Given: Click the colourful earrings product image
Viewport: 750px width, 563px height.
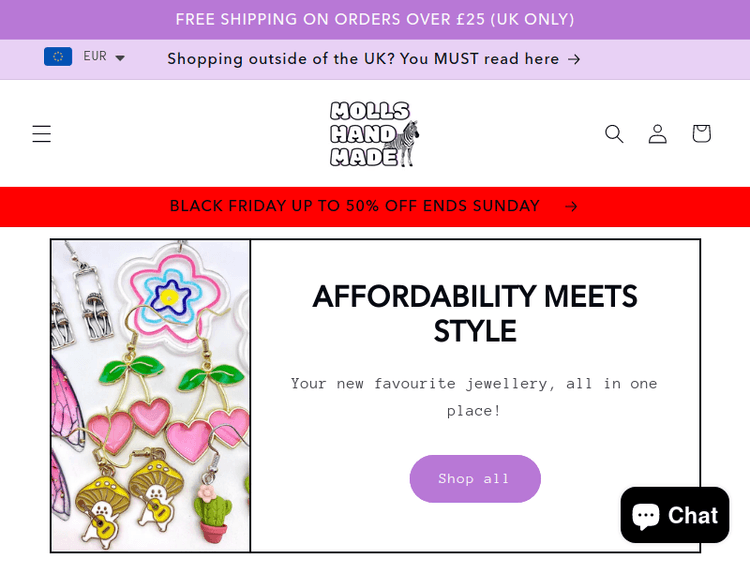Looking at the screenshot, I should 151,396.
